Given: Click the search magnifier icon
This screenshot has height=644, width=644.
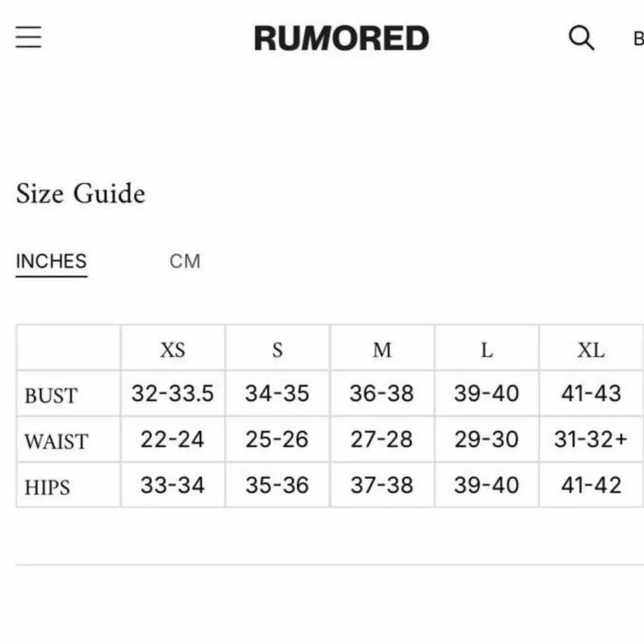Looking at the screenshot, I should (581, 38).
